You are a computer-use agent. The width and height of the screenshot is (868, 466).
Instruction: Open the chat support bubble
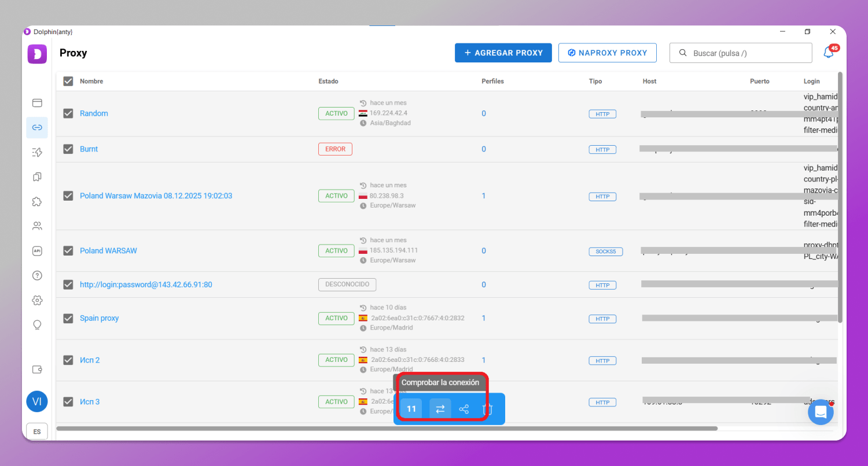tap(820, 412)
